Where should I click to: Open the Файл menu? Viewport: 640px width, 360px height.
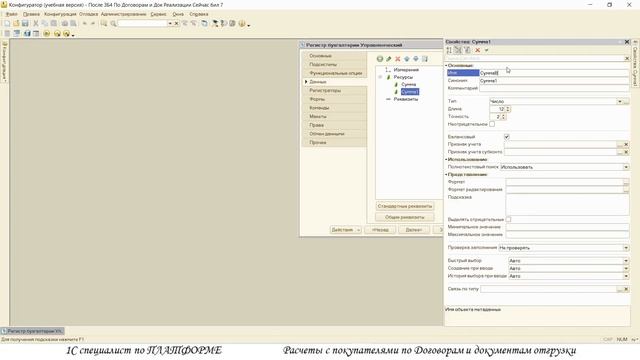[11, 14]
